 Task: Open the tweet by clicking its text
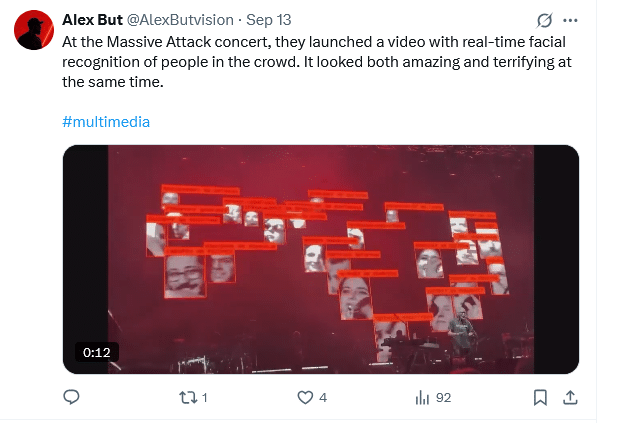(x=300, y=60)
